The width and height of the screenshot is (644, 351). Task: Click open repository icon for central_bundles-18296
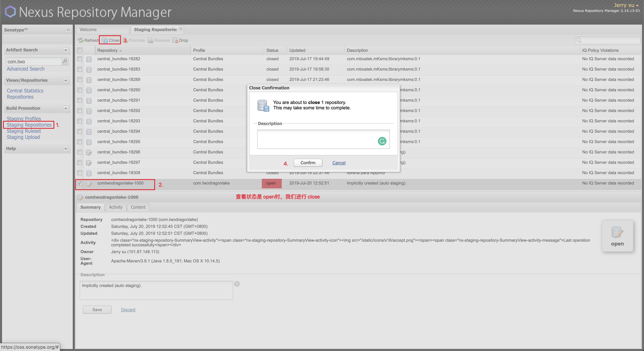pos(89,152)
